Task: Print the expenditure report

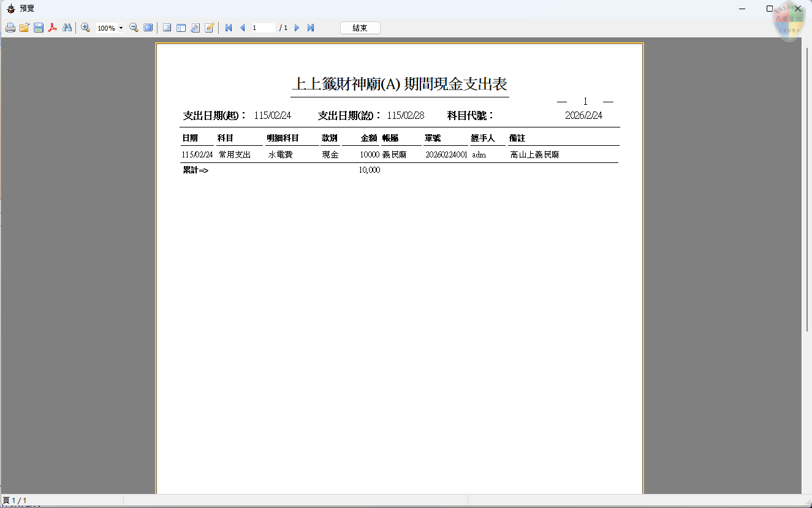Action: 10,28
